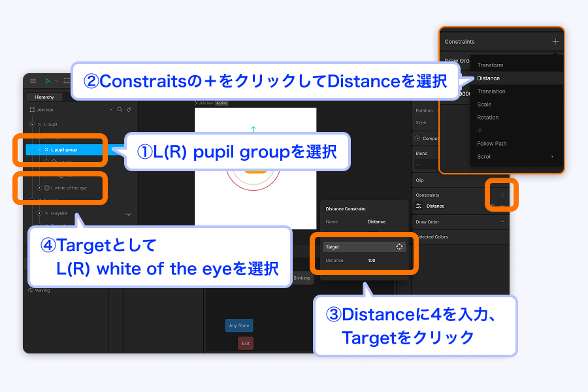Open Distance constraint settings slider icon
Viewport: 588px width, 392px height.
tap(419, 206)
